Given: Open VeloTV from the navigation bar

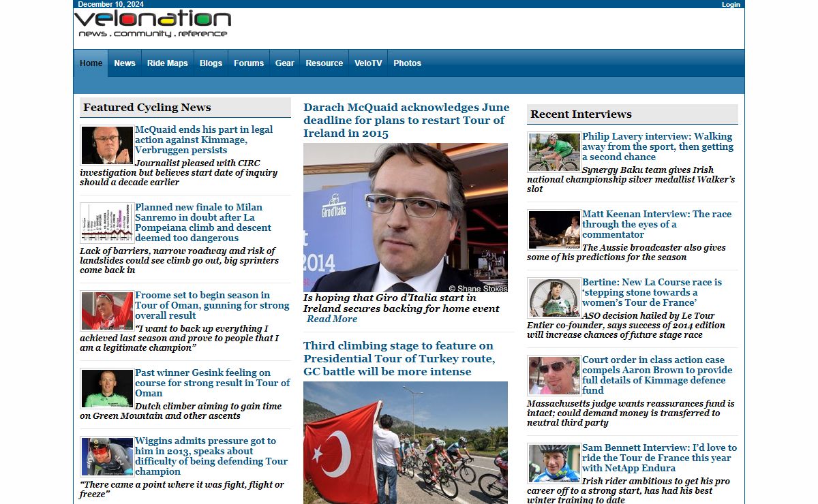Looking at the screenshot, I should click(x=368, y=63).
